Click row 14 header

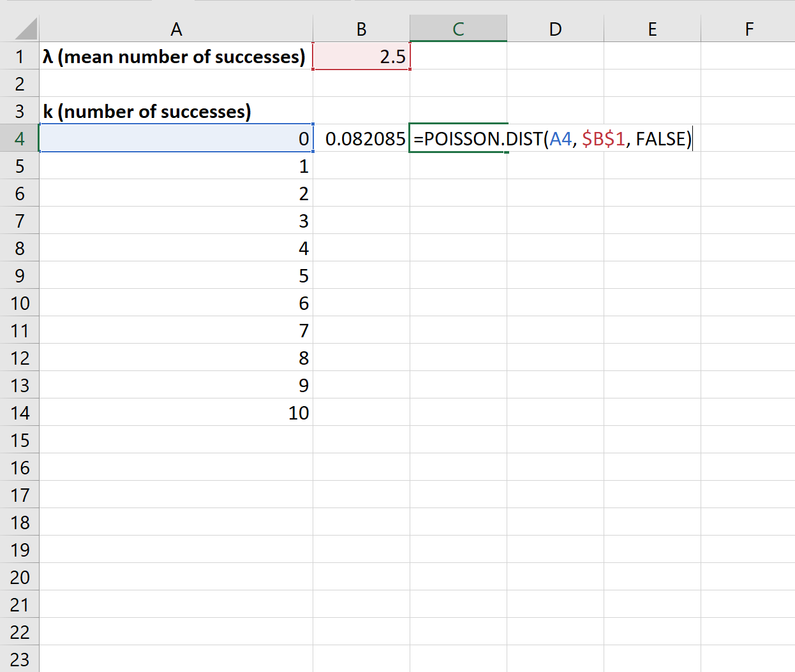(20, 413)
